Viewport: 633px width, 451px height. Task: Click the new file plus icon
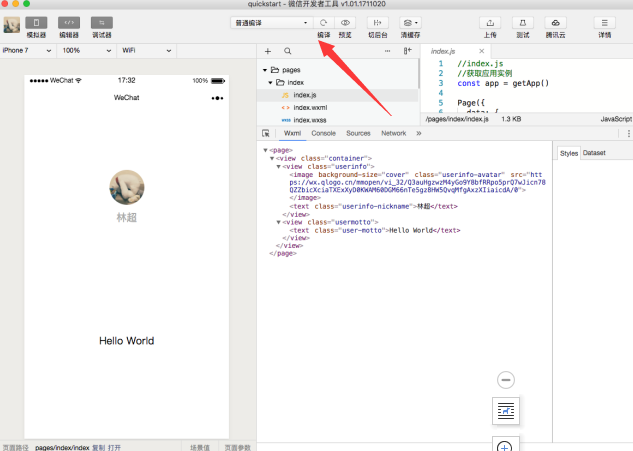coord(268,50)
